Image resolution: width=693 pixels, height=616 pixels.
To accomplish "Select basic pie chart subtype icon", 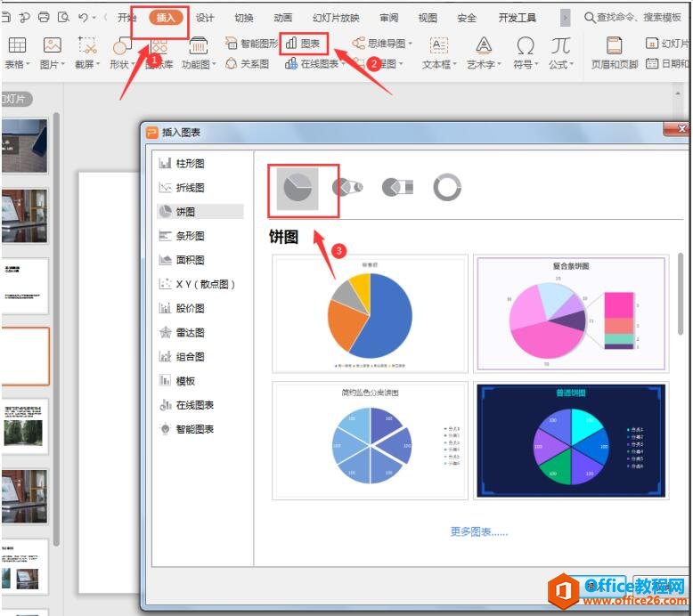I will (x=298, y=189).
